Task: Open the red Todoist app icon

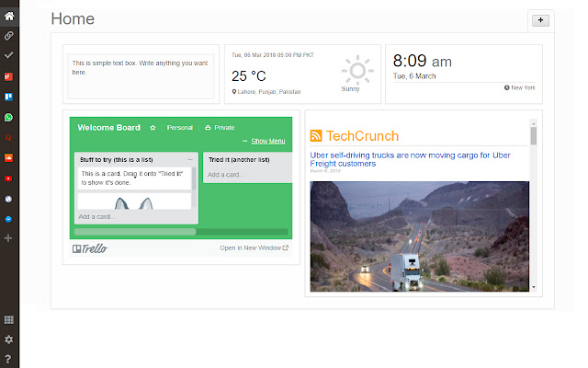Action: (x=8, y=77)
